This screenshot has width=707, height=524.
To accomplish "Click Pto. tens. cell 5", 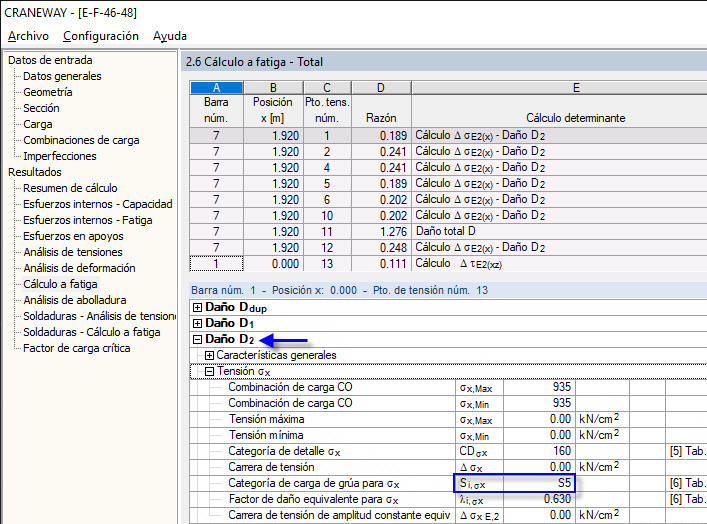I will pyautogui.click(x=327, y=184).
